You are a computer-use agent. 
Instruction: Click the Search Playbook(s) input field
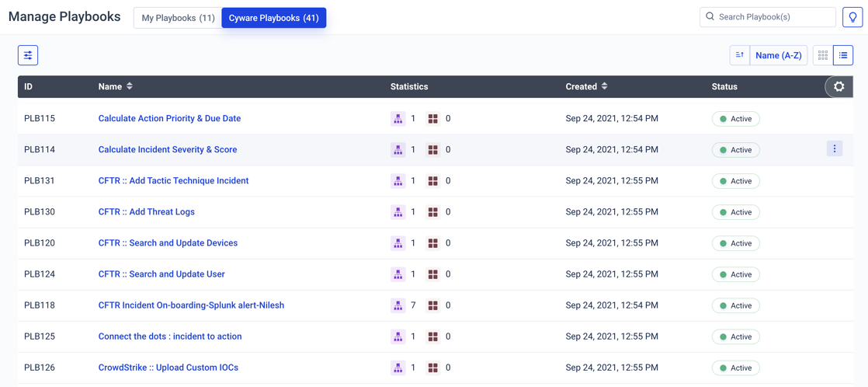pyautogui.click(x=774, y=16)
